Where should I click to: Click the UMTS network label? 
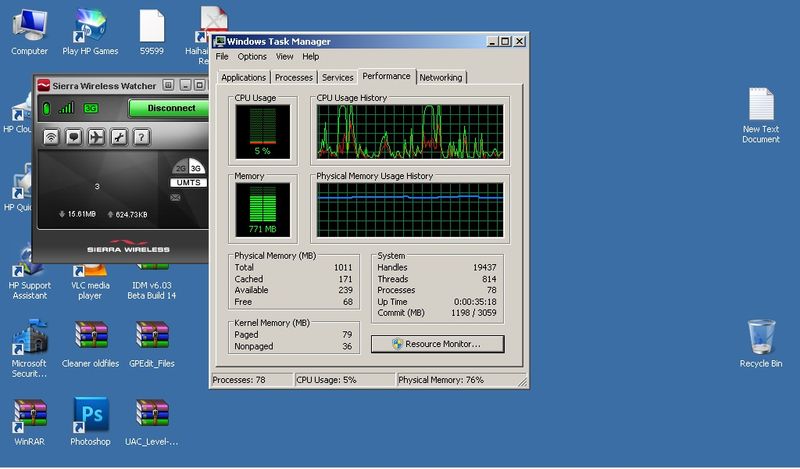[x=188, y=182]
